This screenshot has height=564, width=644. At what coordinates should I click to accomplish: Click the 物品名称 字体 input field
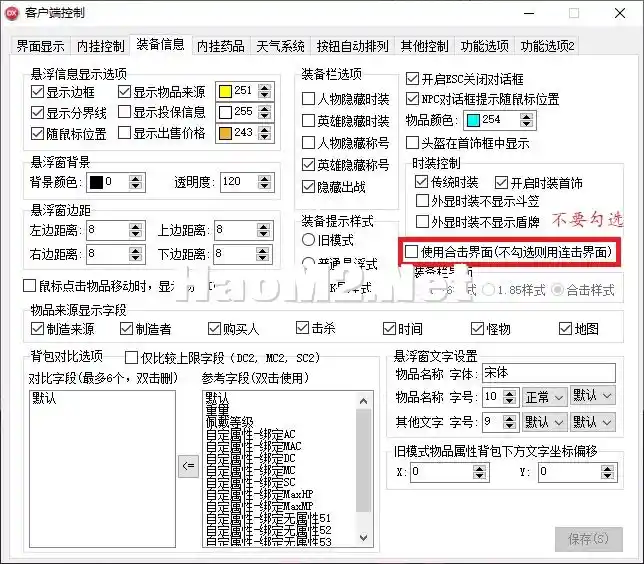(x=549, y=373)
